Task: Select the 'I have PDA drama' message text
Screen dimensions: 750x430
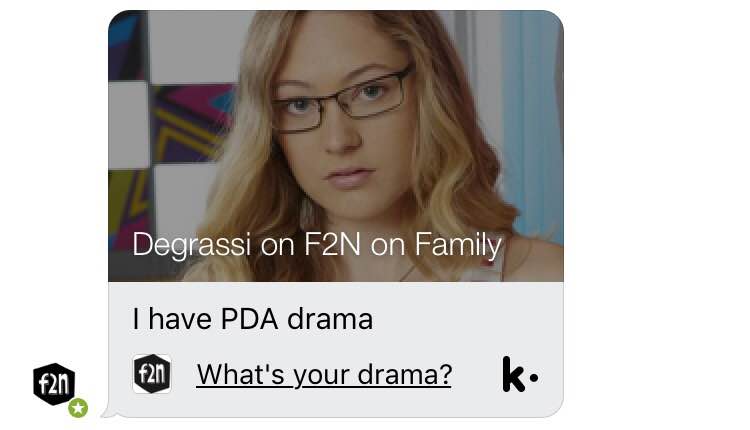Action: click(252, 319)
